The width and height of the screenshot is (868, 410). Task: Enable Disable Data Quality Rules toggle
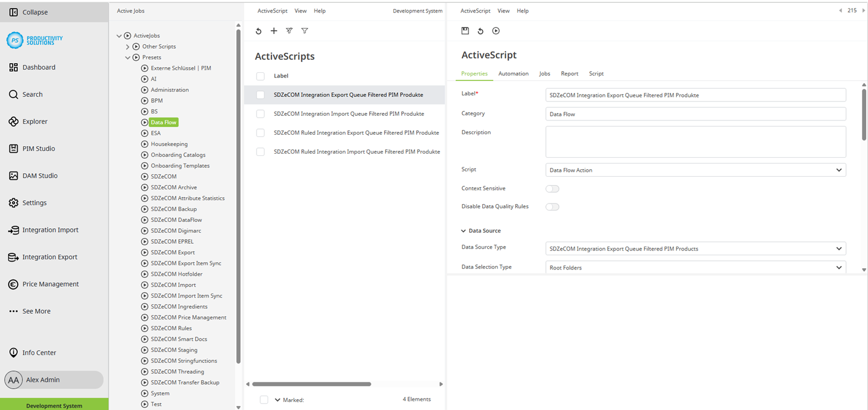click(552, 206)
